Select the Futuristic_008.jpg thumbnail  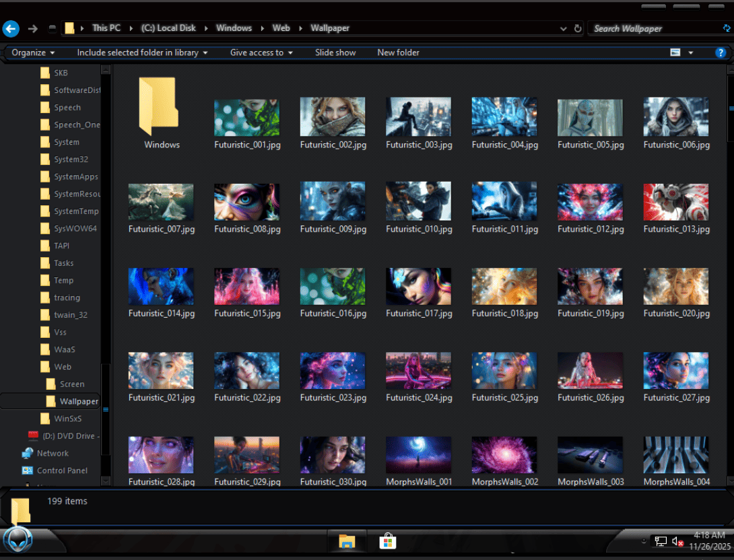(x=246, y=202)
